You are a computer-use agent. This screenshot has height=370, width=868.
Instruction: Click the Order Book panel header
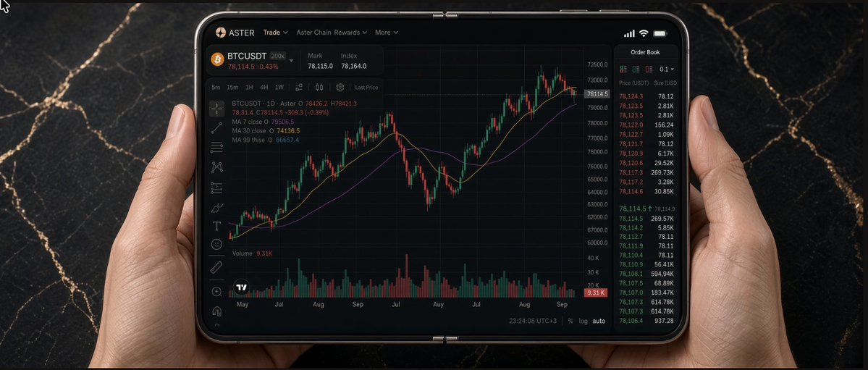tap(646, 52)
